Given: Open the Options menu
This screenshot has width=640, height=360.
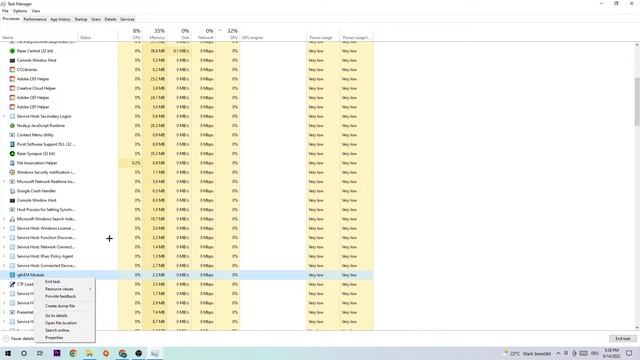Looking at the screenshot, I should [x=20, y=11].
